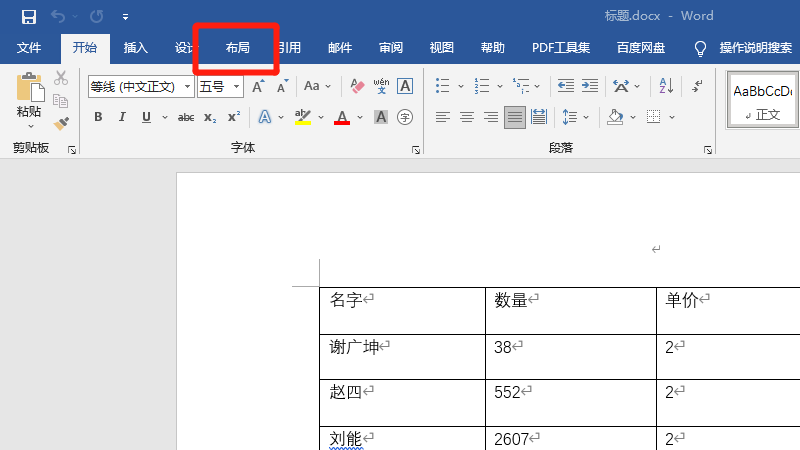Image resolution: width=800 pixels, height=450 pixels.
Task: Click the table cell containing 谢广坤
Action: (401, 356)
